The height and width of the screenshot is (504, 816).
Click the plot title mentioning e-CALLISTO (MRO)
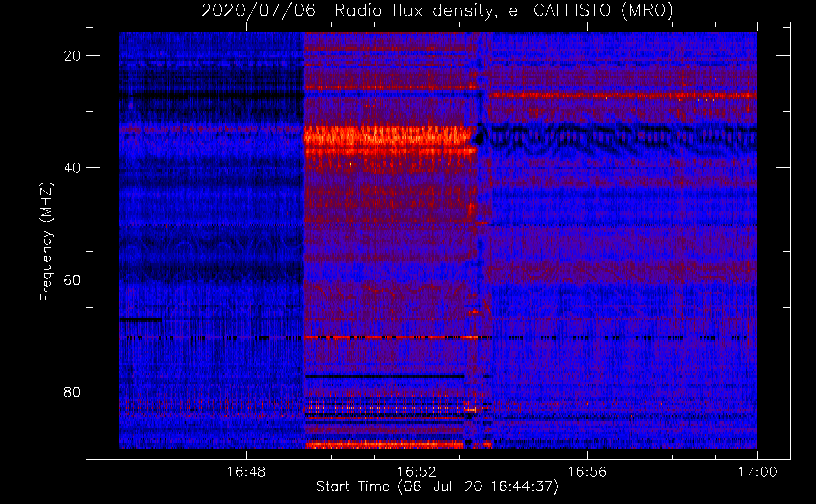pos(437,10)
